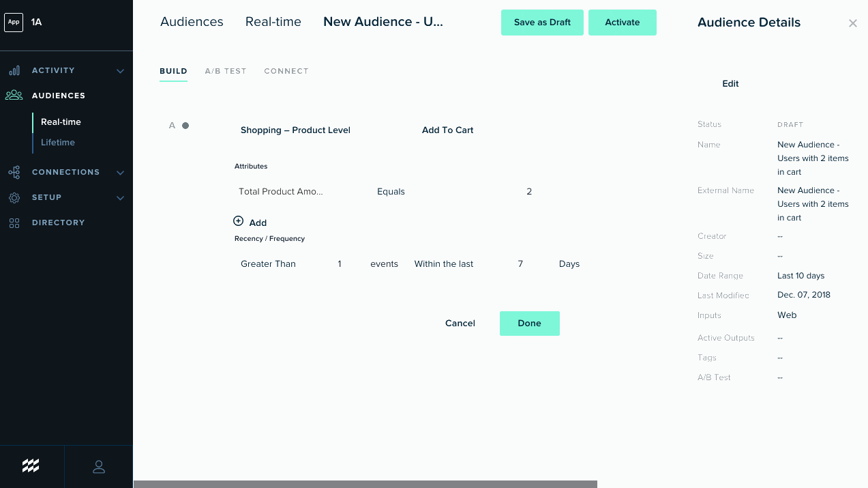Click the Setup gear icon
Image resolution: width=868 pixels, height=488 pixels.
[x=14, y=197]
